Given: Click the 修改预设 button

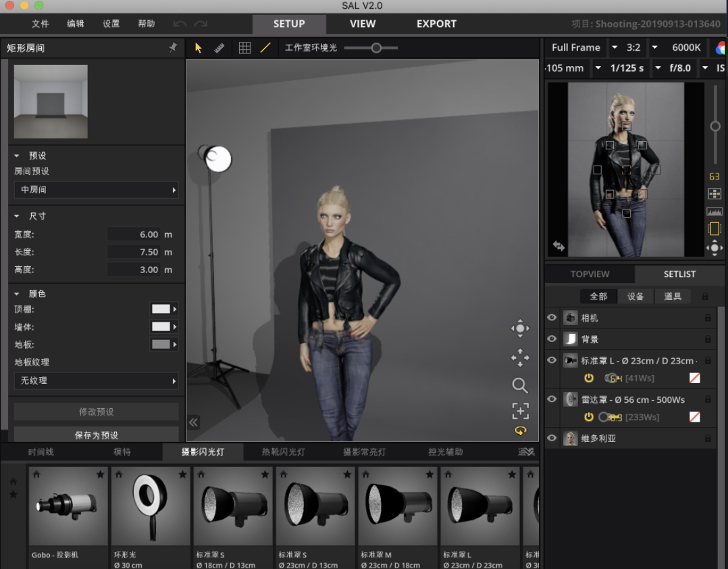Looking at the screenshot, I should pyautogui.click(x=96, y=412).
